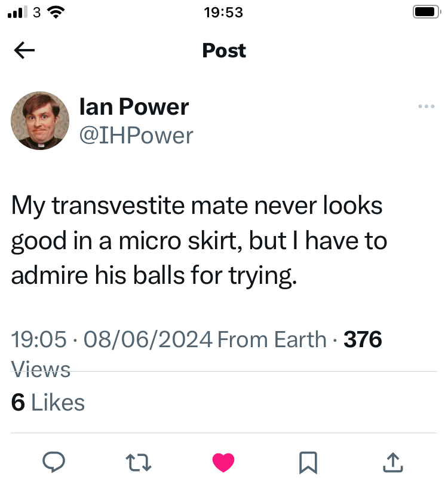Image resolution: width=448 pixels, height=493 pixels.
Task: Open Ian Power's profile picture
Action: point(40,121)
